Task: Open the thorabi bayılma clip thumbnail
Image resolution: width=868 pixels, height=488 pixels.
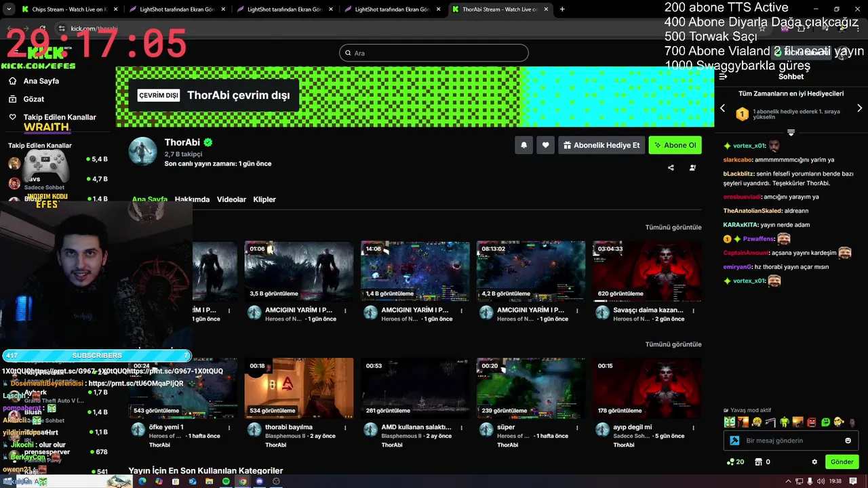Action: (299, 388)
